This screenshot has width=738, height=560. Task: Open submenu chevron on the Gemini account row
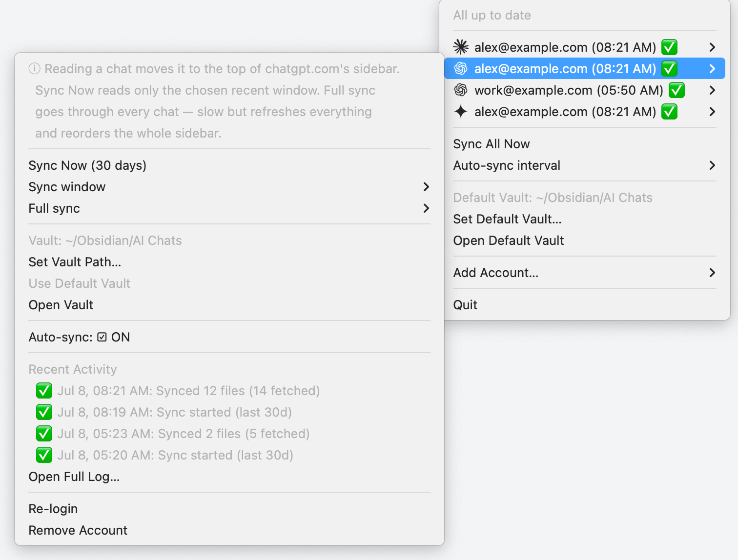click(x=712, y=112)
